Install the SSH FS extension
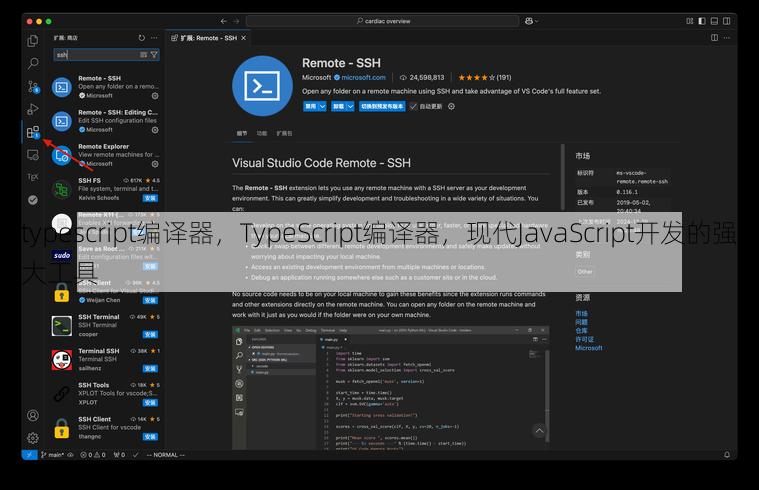This screenshot has width=759, height=490. coord(150,199)
